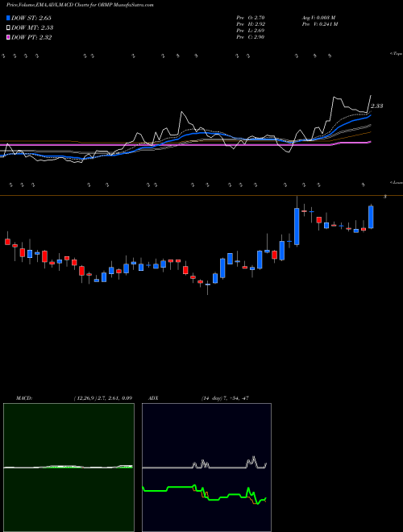The width and height of the screenshot is (403, 532).
Task: Click inside the dark blue ADX indicator chart
Action: [x=206, y=468]
